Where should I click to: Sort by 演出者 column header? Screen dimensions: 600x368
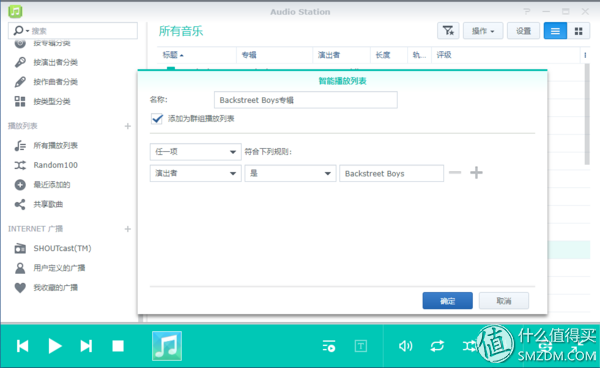tap(342, 55)
